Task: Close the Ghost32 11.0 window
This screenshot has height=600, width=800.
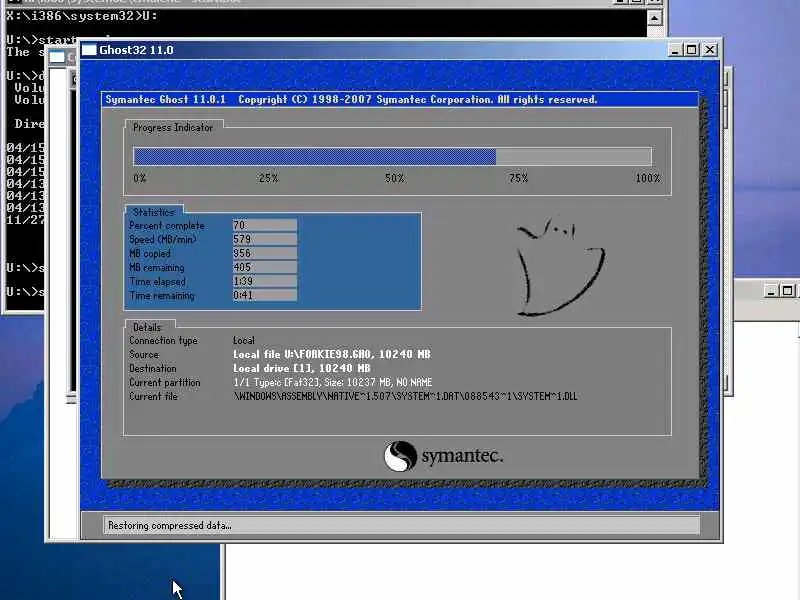Action: tap(710, 50)
